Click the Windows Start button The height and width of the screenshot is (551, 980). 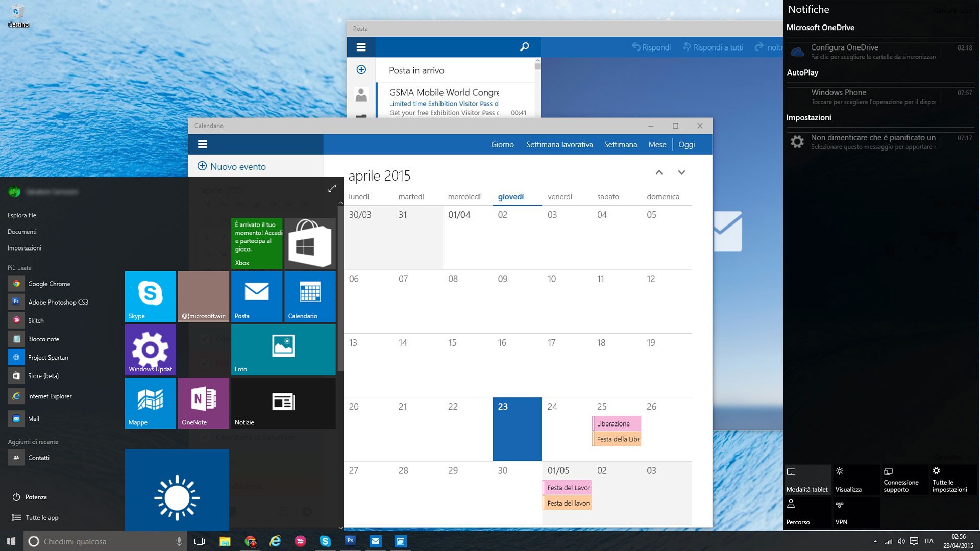pyautogui.click(x=11, y=541)
